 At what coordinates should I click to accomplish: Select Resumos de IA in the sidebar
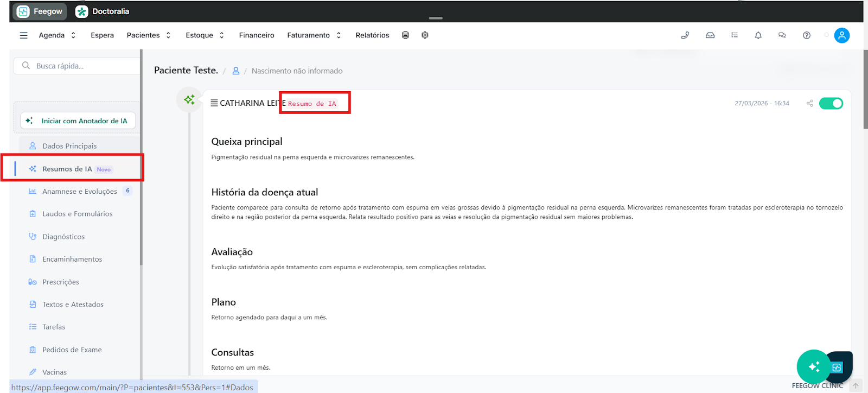click(x=77, y=169)
